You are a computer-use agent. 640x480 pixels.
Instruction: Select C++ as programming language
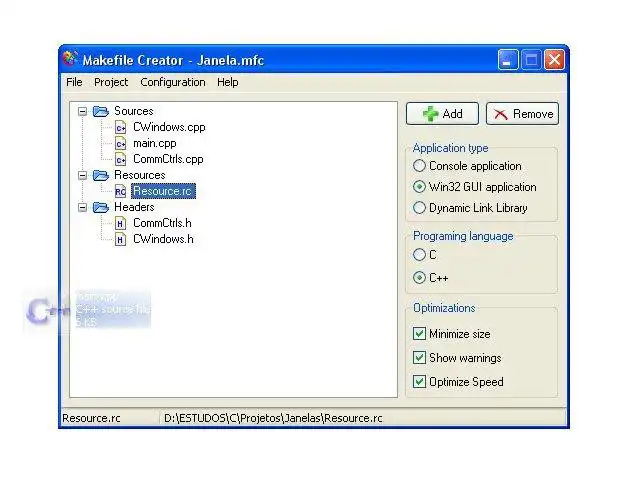tap(419, 278)
